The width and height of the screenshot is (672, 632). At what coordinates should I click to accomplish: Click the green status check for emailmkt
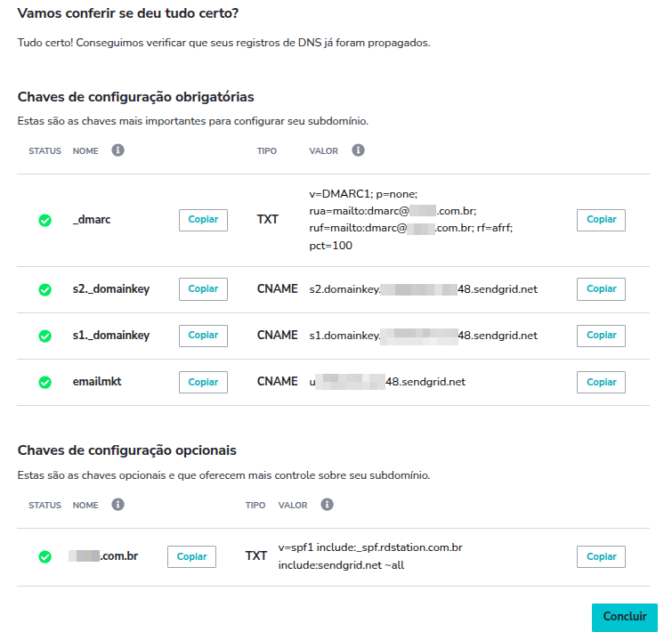45,382
